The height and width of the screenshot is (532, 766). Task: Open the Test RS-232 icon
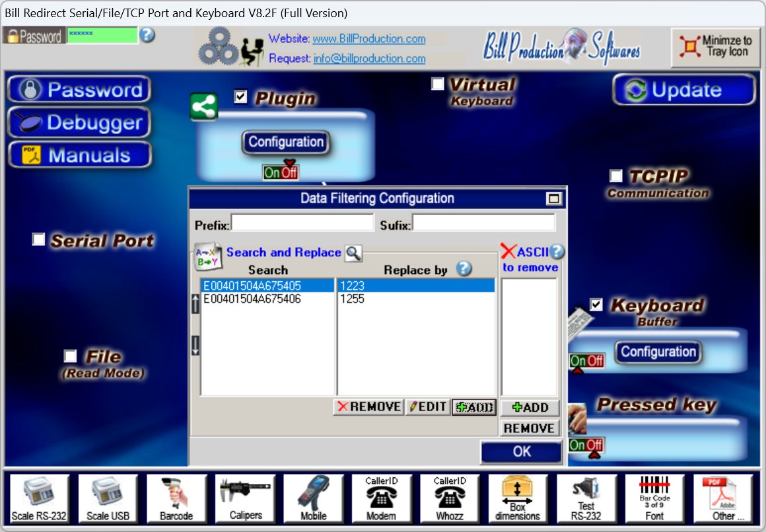click(x=586, y=498)
